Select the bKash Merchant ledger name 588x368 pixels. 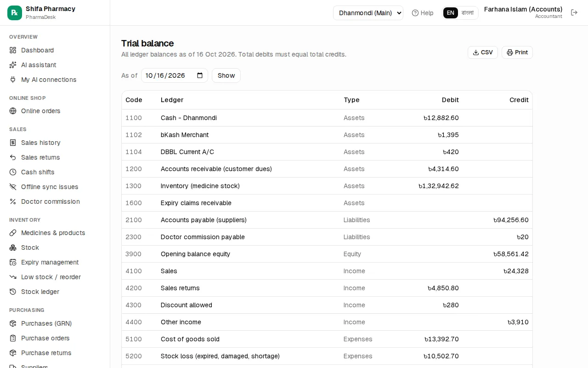tap(185, 135)
